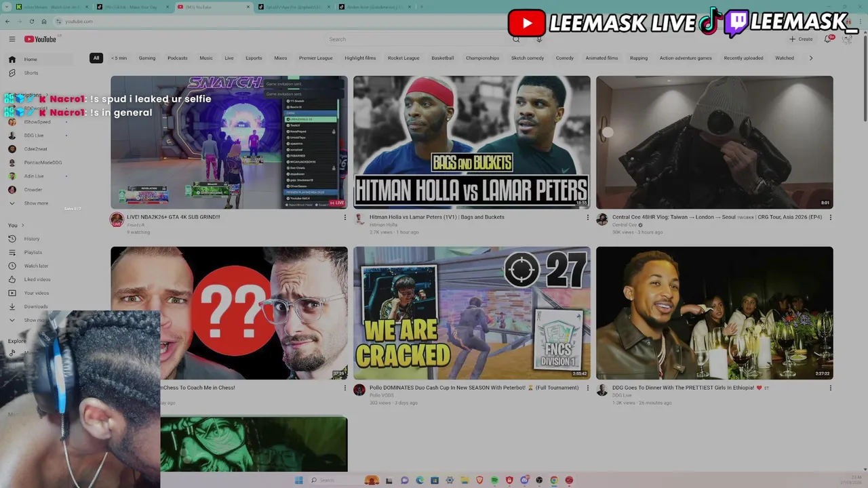Screen dimensions: 868x488
Task: Open more options for Central Cee vlog
Action: [830, 218]
